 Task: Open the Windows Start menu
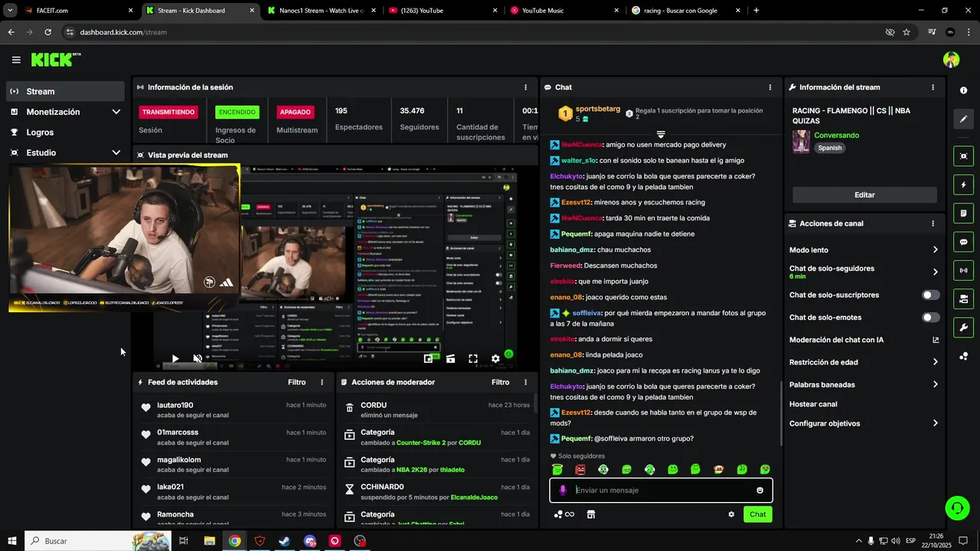12,541
